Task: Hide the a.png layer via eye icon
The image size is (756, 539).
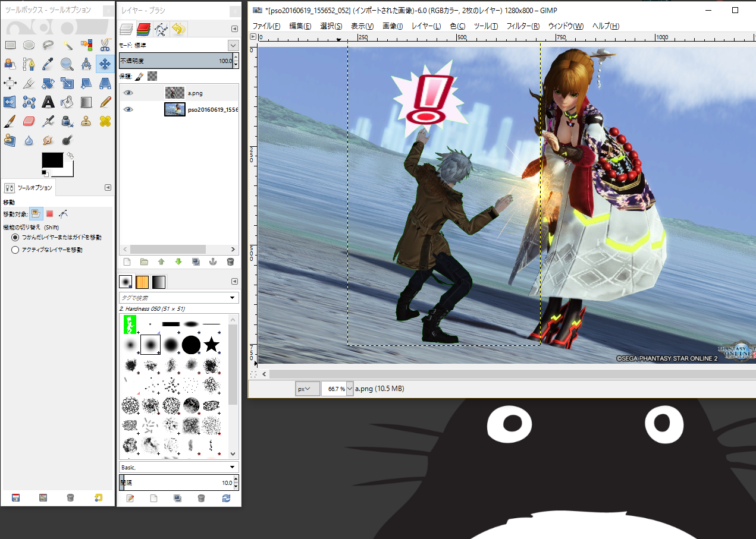Action: click(128, 93)
